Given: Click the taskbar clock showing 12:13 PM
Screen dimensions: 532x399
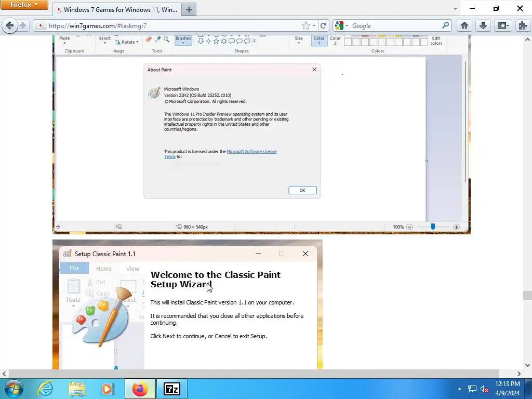Looking at the screenshot, I should (508, 389).
